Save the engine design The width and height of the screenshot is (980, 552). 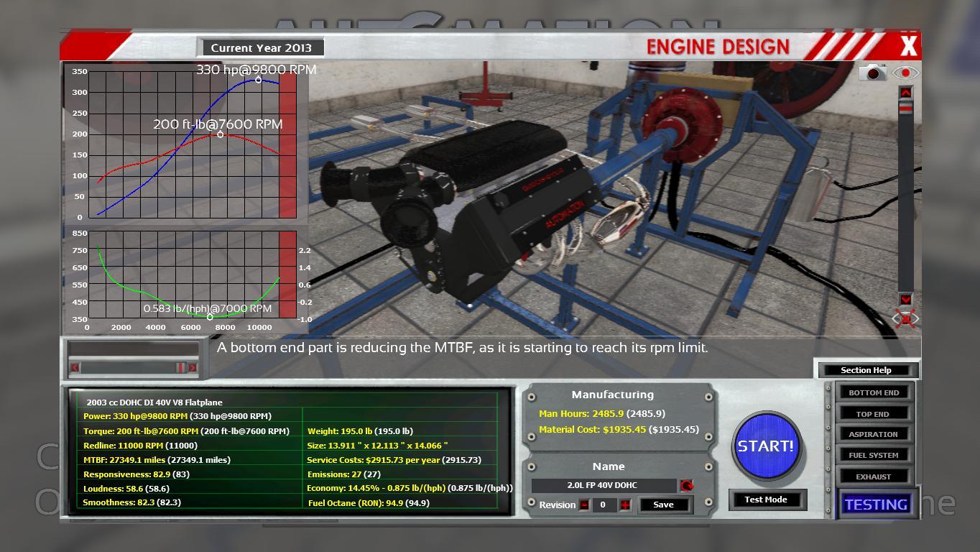[663, 505]
